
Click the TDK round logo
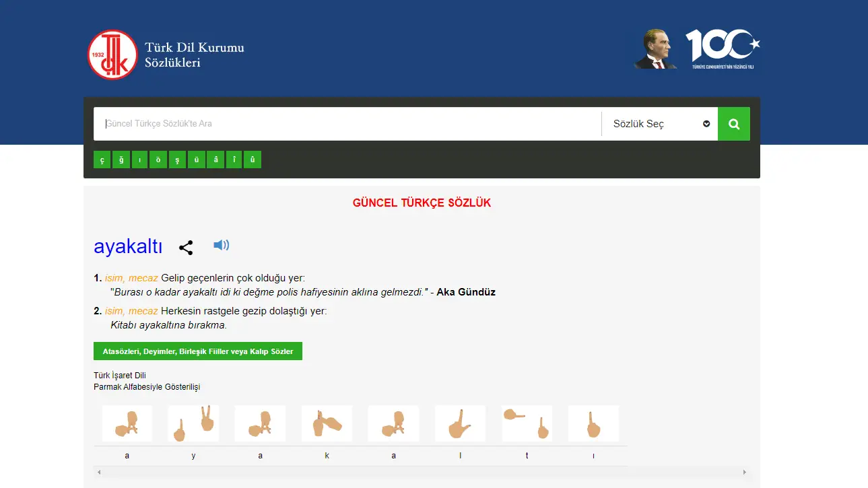point(112,55)
